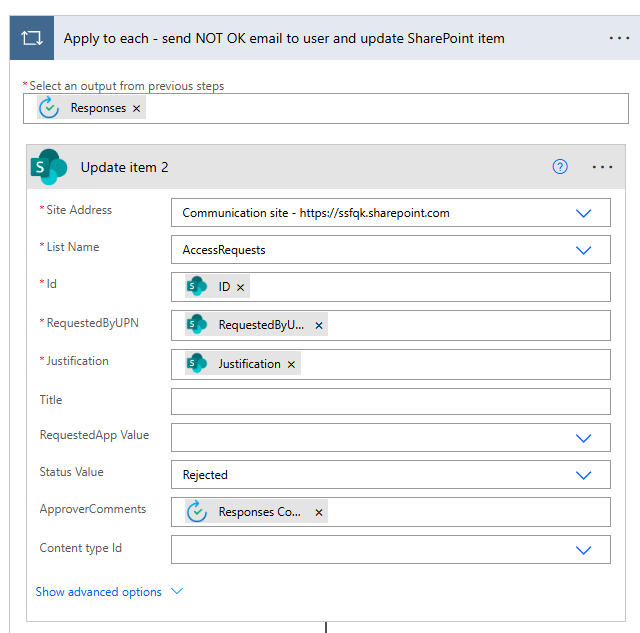Click into the Title input field
Viewport: 640px width, 633px height.
coord(391,402)
